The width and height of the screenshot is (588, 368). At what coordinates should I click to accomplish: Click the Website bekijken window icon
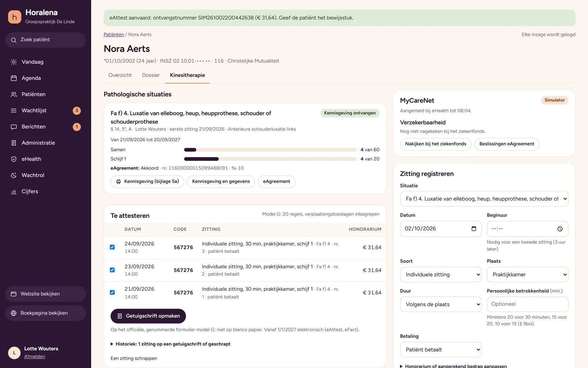click(x=14, y=294)
